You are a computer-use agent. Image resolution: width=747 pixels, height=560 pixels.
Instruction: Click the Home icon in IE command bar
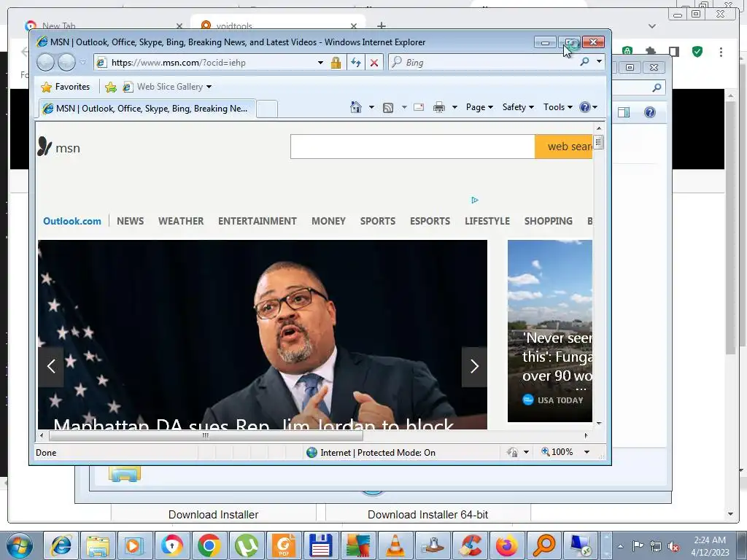[356, 107]
